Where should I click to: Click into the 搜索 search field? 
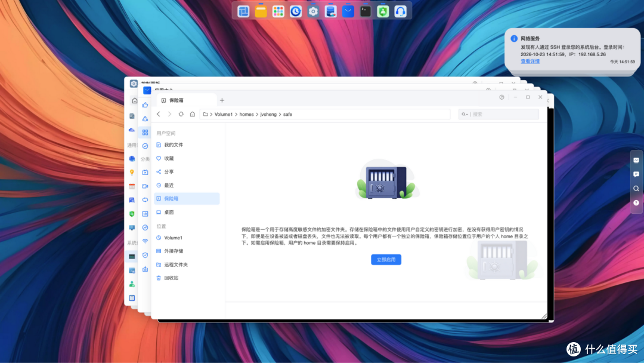505,114
